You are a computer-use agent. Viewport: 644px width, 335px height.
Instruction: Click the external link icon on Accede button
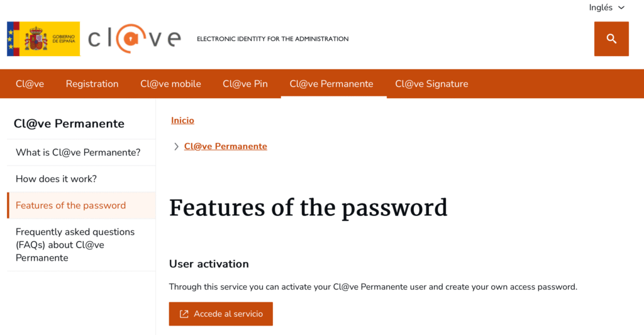click(184, 314)
